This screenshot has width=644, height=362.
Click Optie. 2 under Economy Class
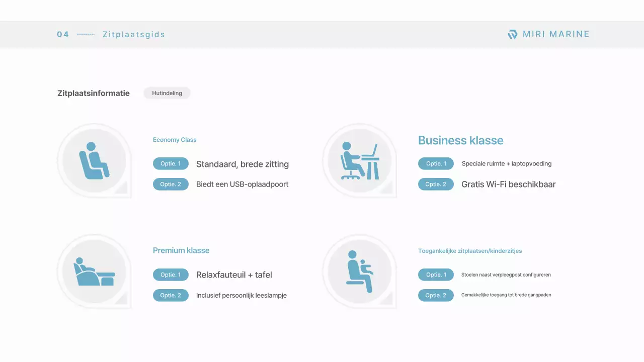coord(171,185)
